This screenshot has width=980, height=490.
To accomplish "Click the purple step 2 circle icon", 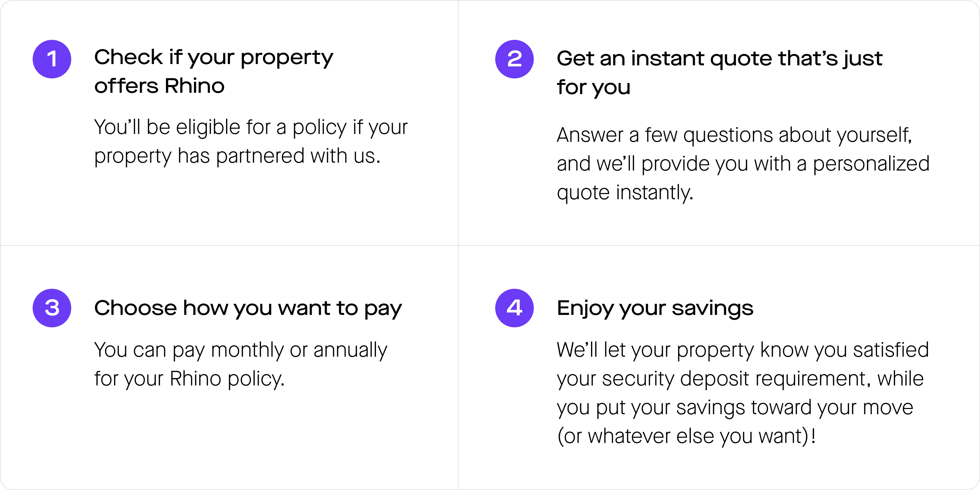I will [514, 59].
